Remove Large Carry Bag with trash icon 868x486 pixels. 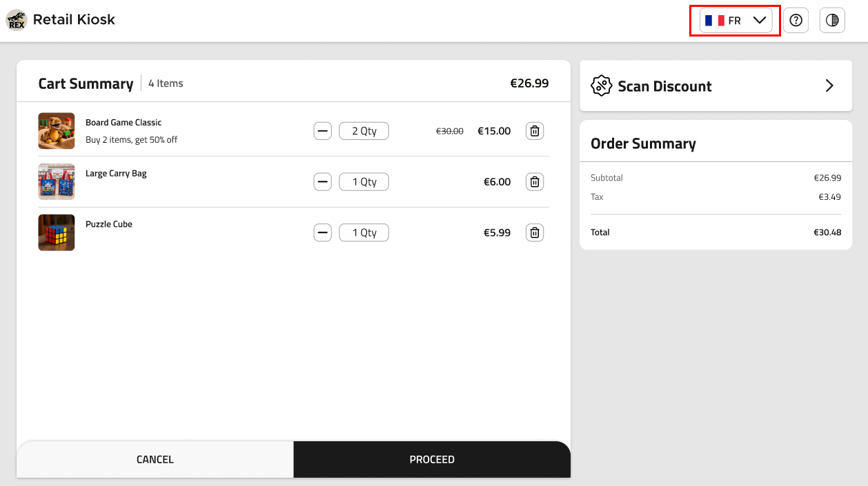(534, 182)
